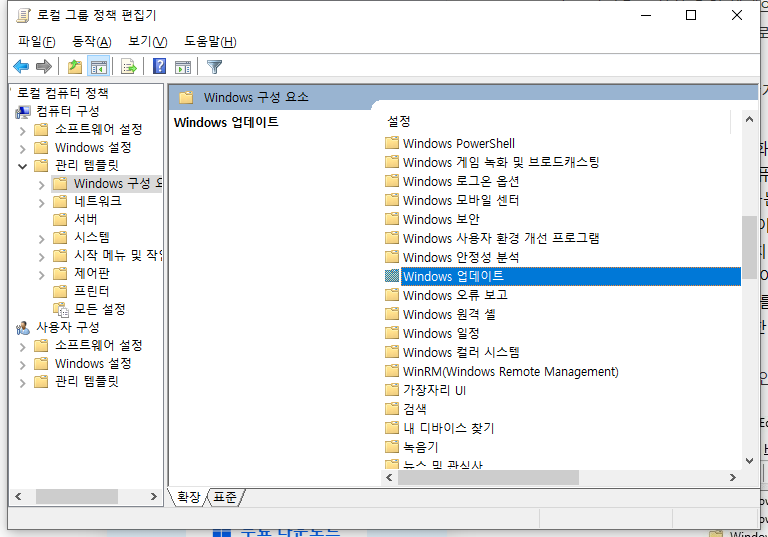Switch to the 확장 tab
This screenshot has width=768, height=537.
coord(189,497)
